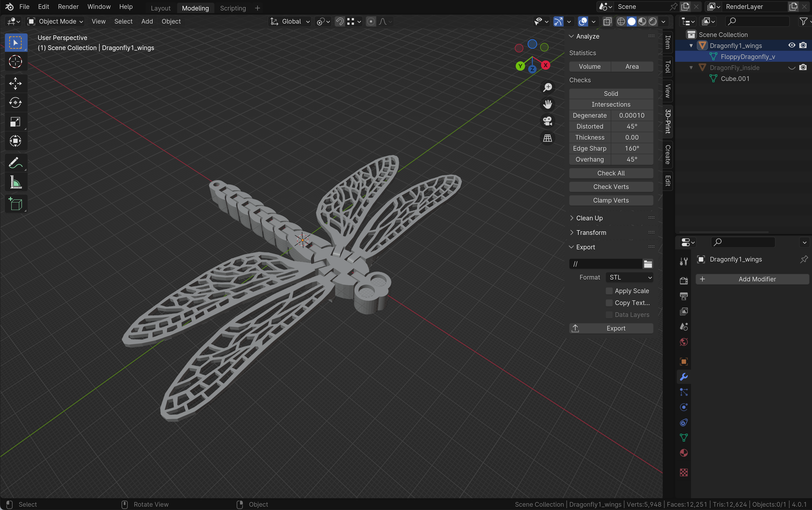Pick the Rotate tool
Viewport: 812px width, 510px height.
click(x=15, y=102)
